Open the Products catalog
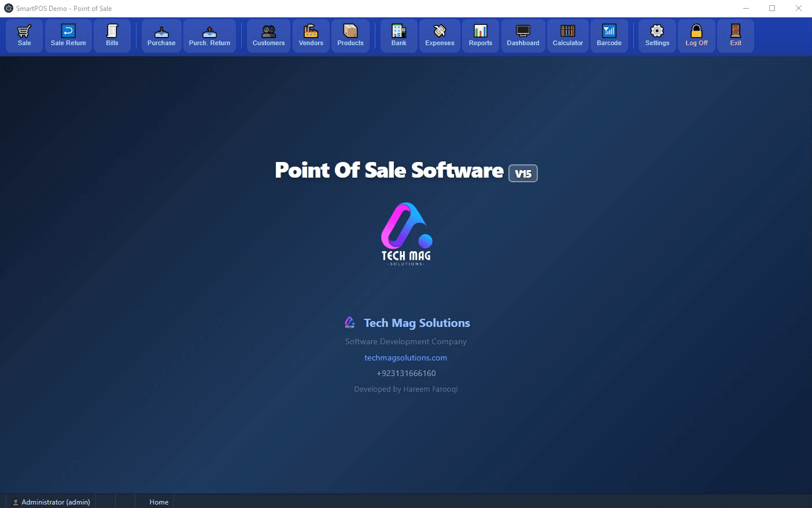The image size is (812, 508). (x=350, y=35)
